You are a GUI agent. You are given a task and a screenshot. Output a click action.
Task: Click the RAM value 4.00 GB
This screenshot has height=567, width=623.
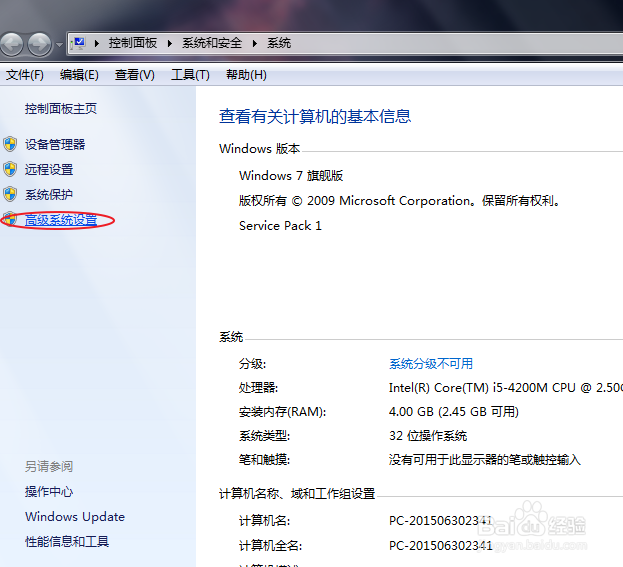pos(454,412)
